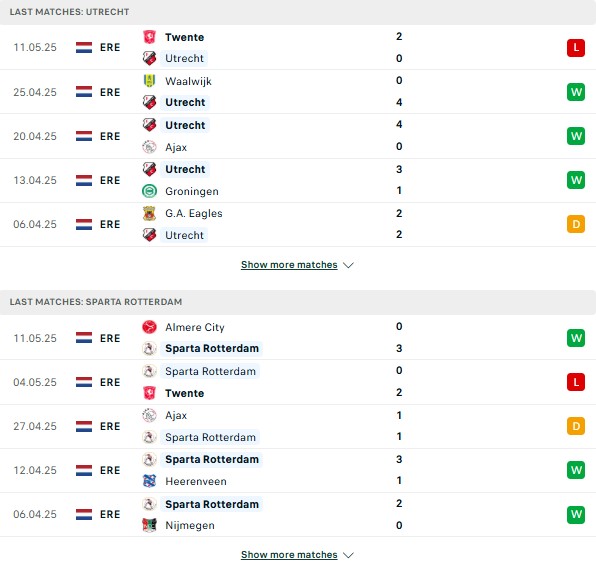Image resolution: width=596 pixels, height=571 pixels.
Task: Expand Show more matches under Utrecht section
Action: click(289, 265)
